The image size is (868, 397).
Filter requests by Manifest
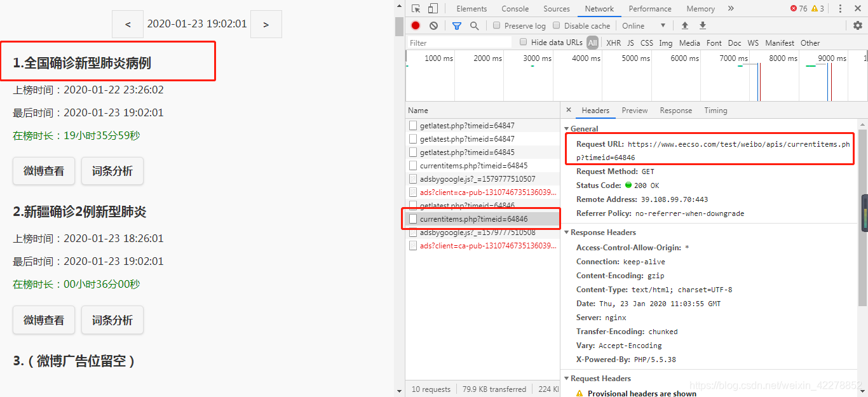pyautogui.click(x=780, y=43)
